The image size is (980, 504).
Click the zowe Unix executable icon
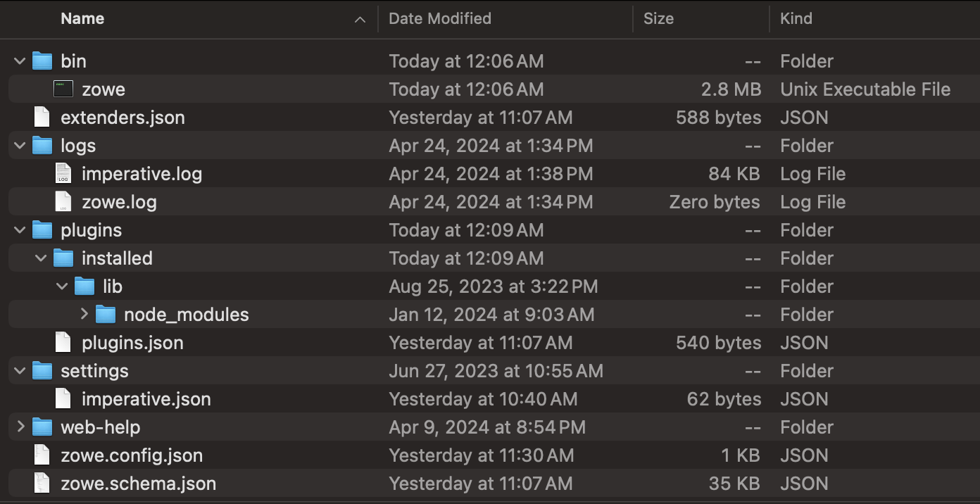[63, 89]
